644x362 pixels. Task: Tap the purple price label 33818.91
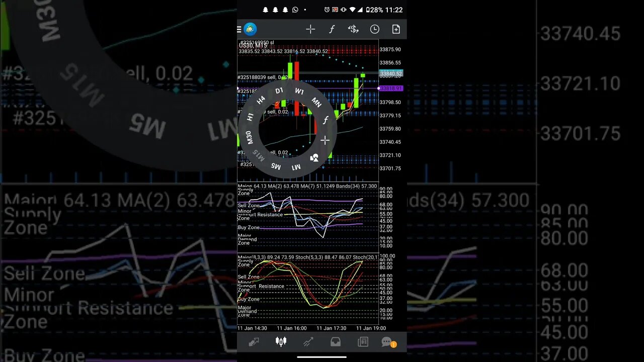(391, 88)
